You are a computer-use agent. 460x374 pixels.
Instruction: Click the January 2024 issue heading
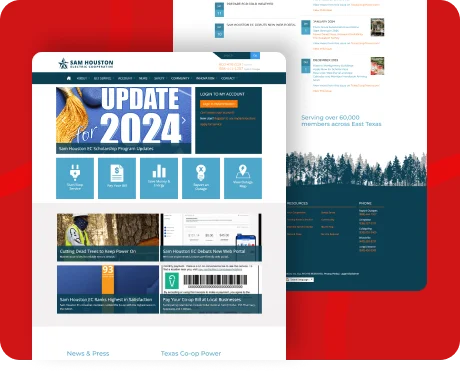coord(324,22)
